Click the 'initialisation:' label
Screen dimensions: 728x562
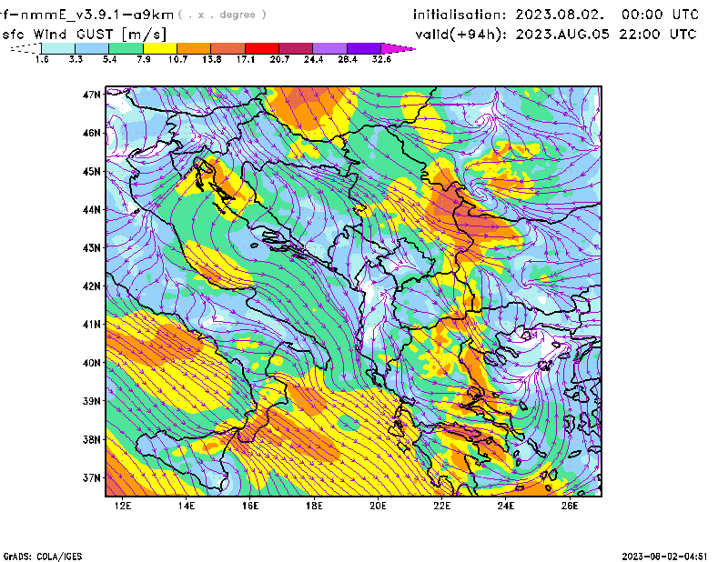click(x=460, y=15)
